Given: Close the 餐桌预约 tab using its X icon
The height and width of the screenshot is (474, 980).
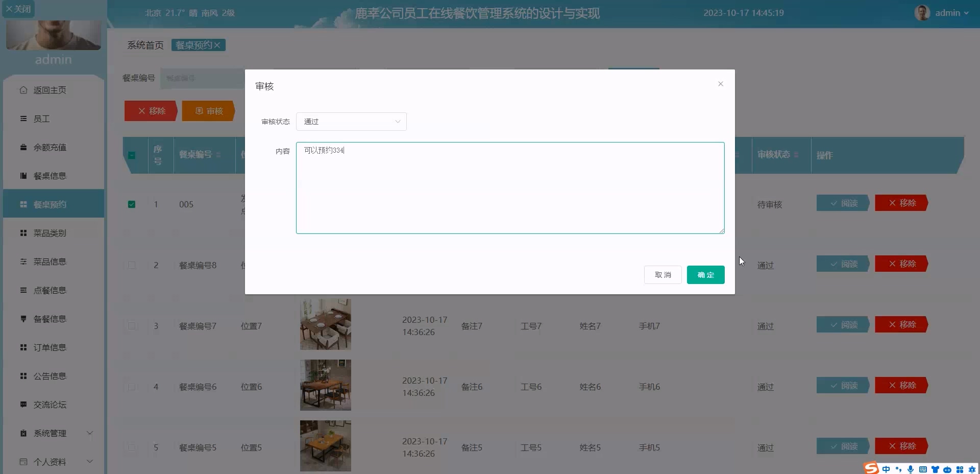Looking at the screenshot, I should point(217,45).
